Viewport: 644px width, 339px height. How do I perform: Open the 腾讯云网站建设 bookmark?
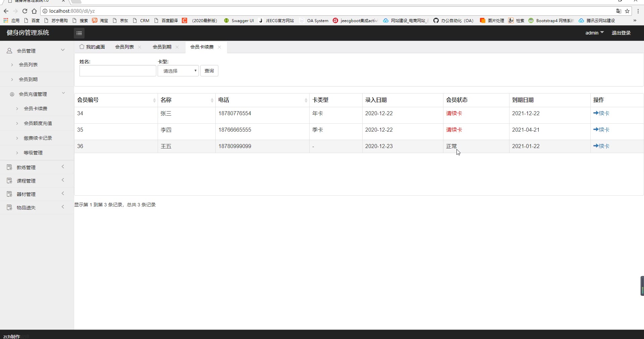point(597,20)
